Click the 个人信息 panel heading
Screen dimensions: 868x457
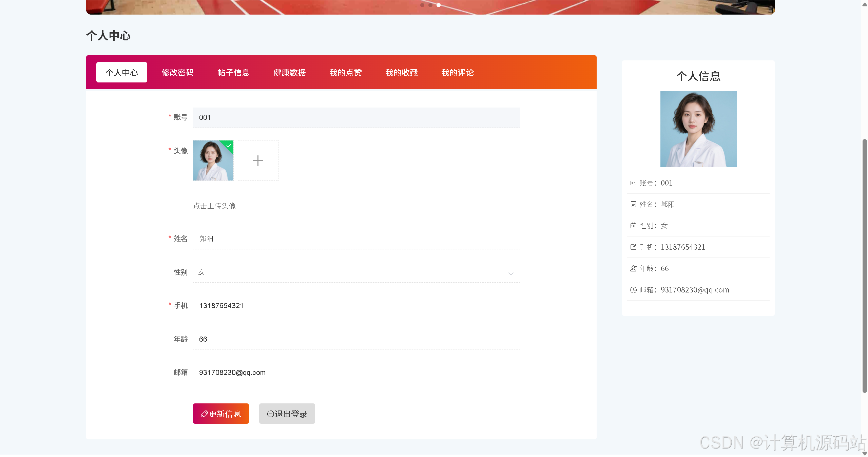point(698,76)
